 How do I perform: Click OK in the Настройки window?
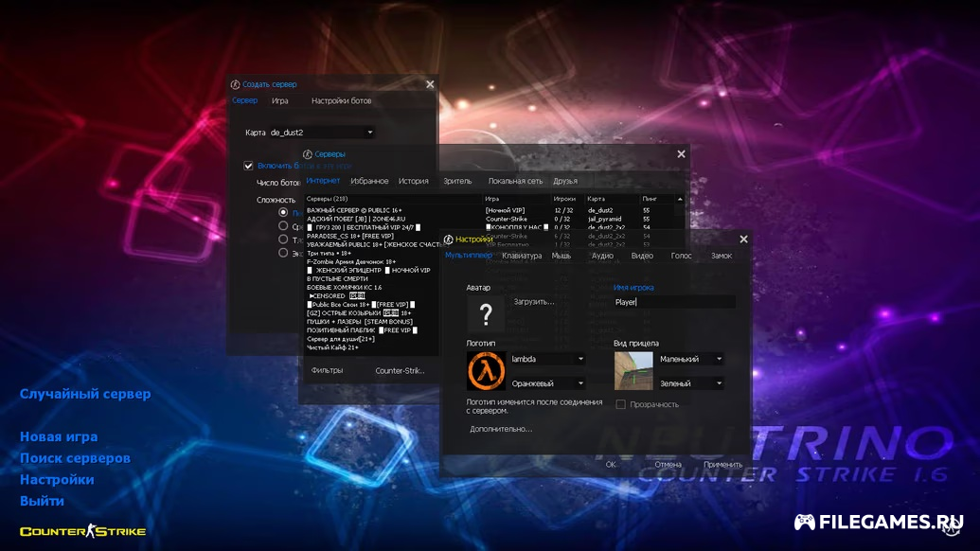pyautogui.click(x=611, y=465)
